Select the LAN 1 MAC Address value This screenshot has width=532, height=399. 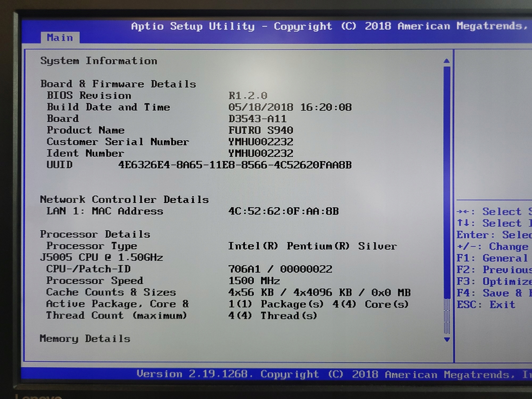283,211
